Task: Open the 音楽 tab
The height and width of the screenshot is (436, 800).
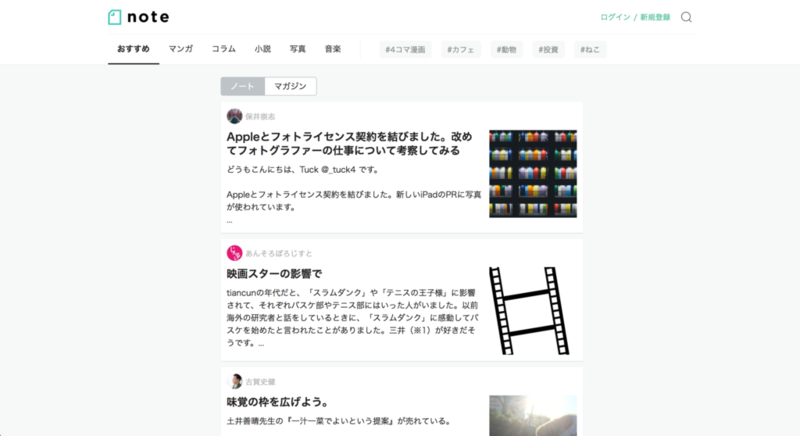Action: point(333,49)
